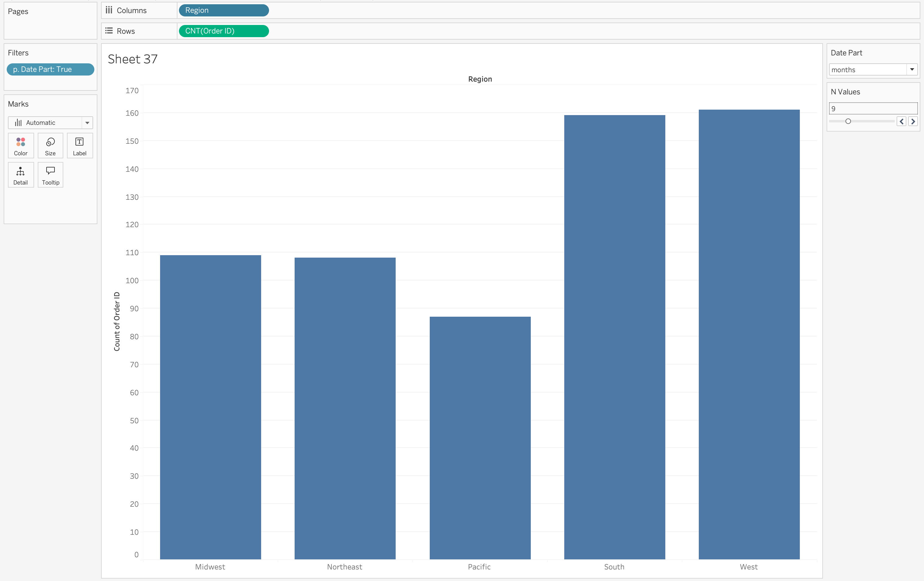The width and height of the screenshot is (924, 581).
Task: Select the CNT(Order ID) pill on Rows
Action: point(223,31)
